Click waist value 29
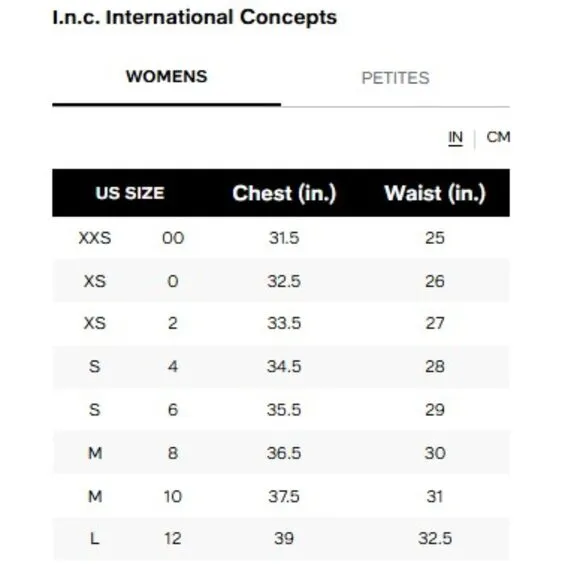 [435, 410]
